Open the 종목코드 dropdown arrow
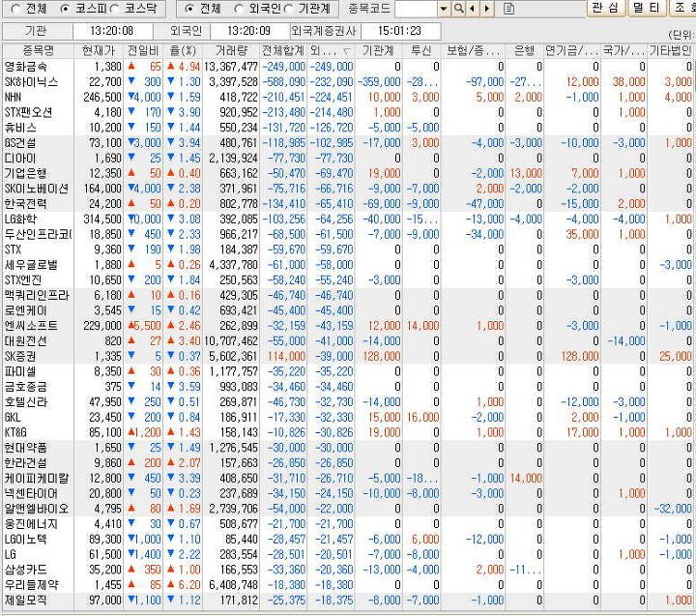This screenshot has height=616, width=696. (x=444, y=9)
